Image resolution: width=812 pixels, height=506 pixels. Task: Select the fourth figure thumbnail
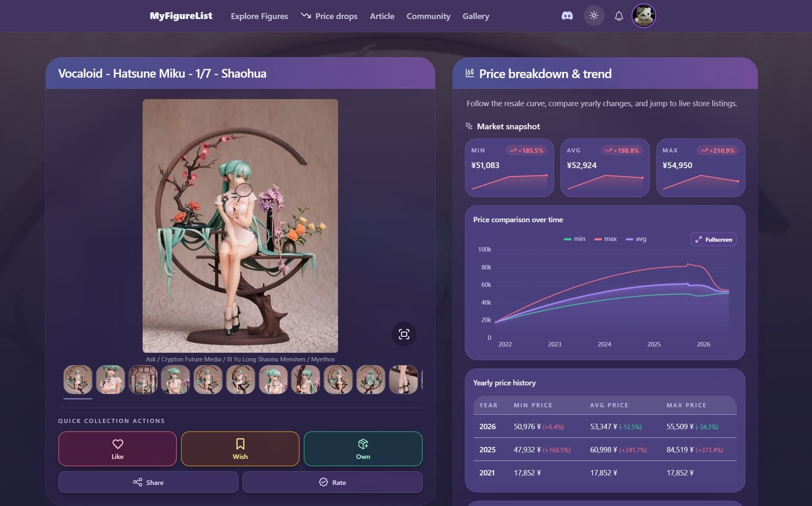click(175, 379)
